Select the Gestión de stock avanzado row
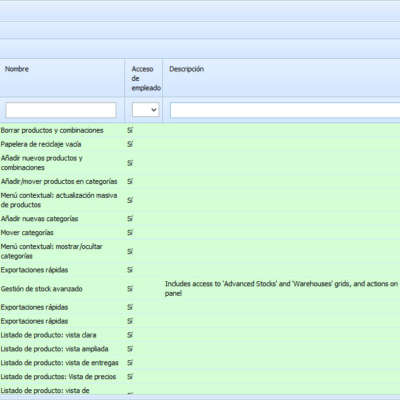Image resolution: width=400 pixels, height=400 pixels. 200,289
